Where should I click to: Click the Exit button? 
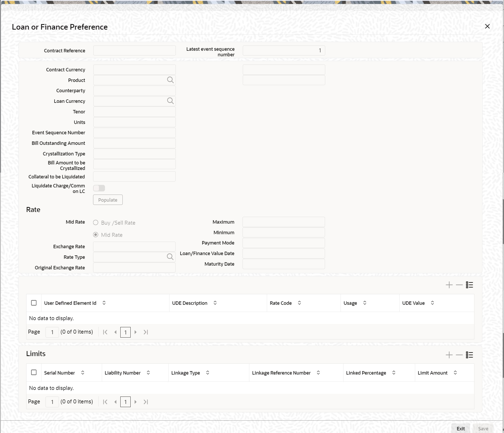[461, 429]
